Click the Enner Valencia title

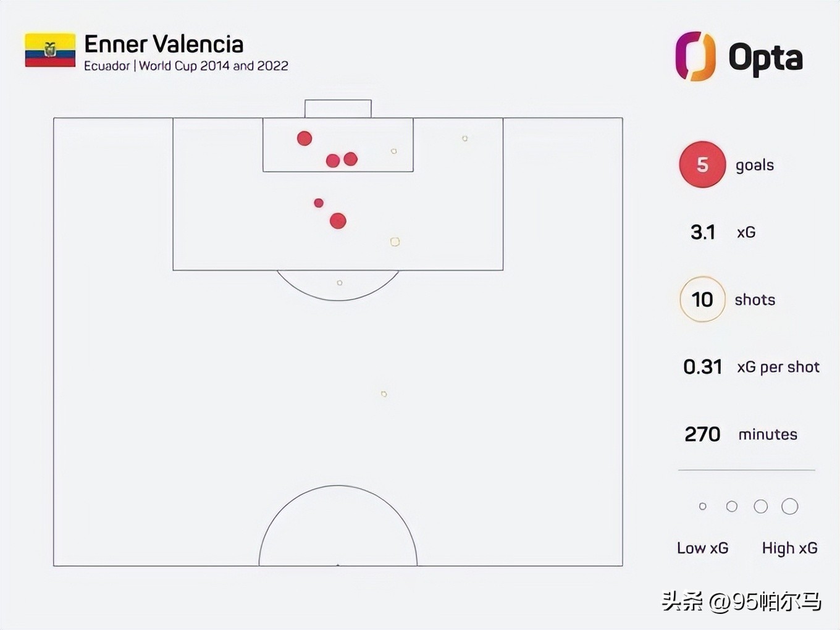pos(164,44)
